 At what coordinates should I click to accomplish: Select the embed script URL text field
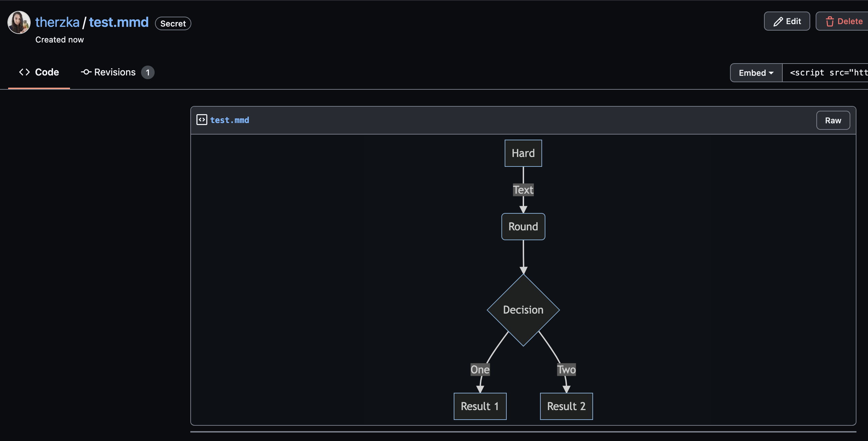click(x=826, y=72)
